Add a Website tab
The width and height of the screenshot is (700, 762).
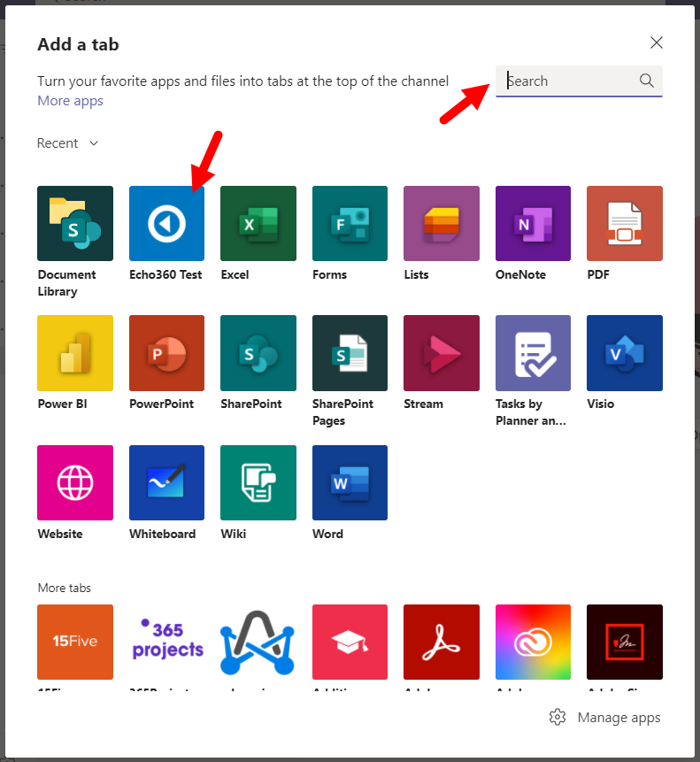[x=75, y=482]
